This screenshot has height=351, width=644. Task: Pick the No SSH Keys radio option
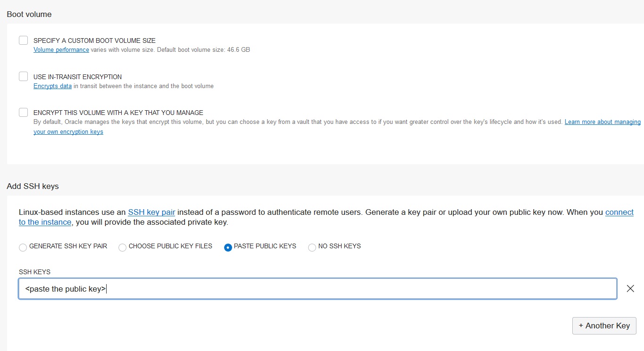click(312, 247)
